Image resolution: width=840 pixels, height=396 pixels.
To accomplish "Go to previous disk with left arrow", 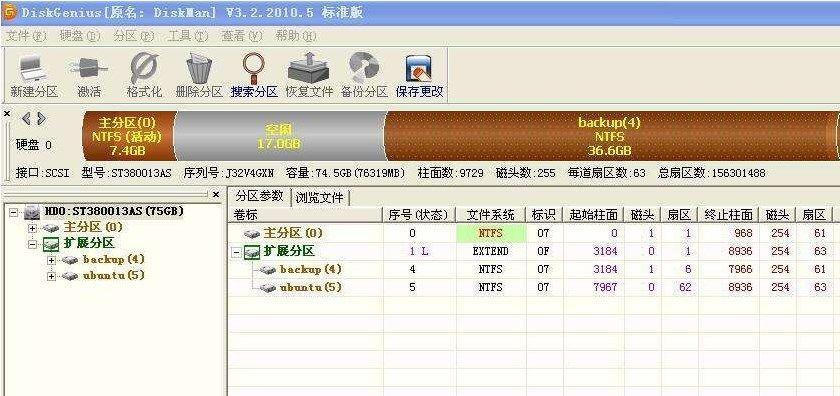I will pos(26,119).
